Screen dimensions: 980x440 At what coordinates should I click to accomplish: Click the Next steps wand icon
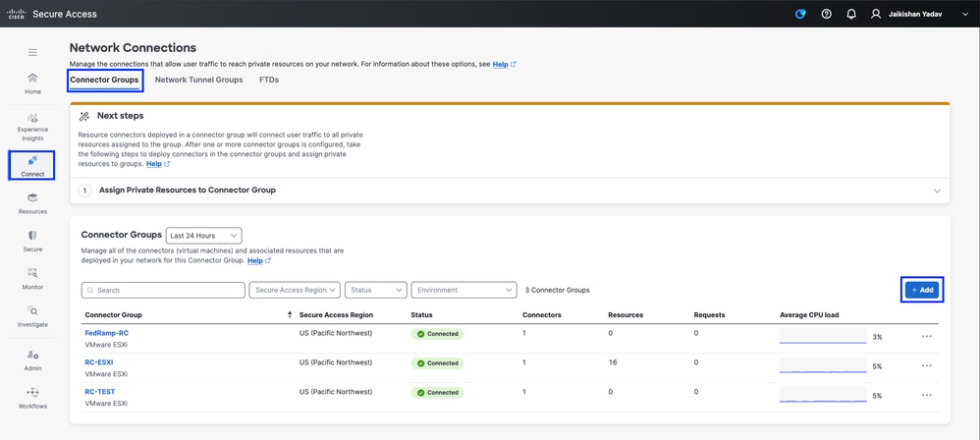(x=84, y=116)
